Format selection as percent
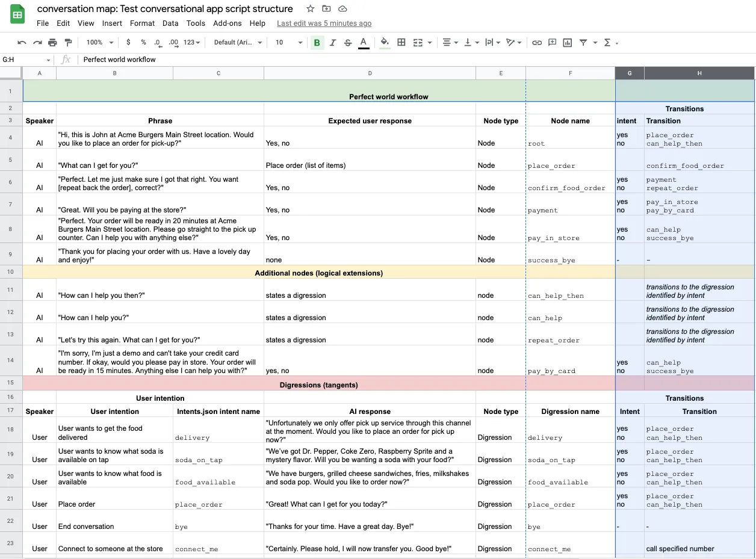Viewport: 756px width, 559px height. 143,43
